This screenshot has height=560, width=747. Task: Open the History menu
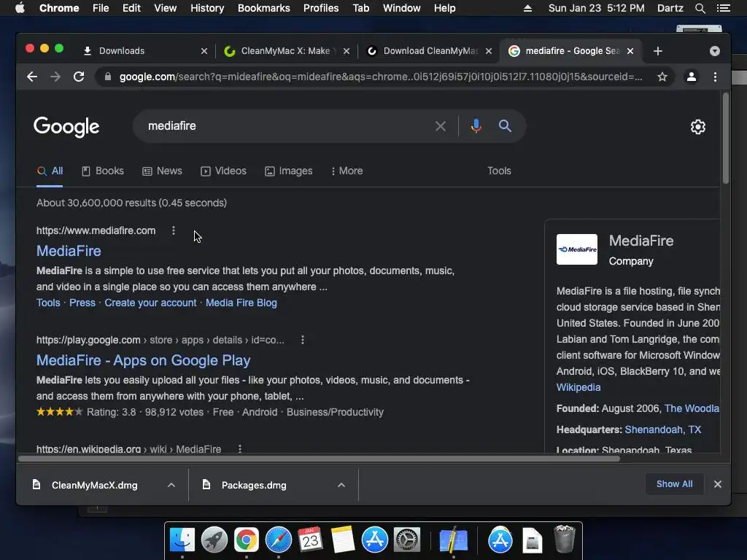tap(206, 8)
